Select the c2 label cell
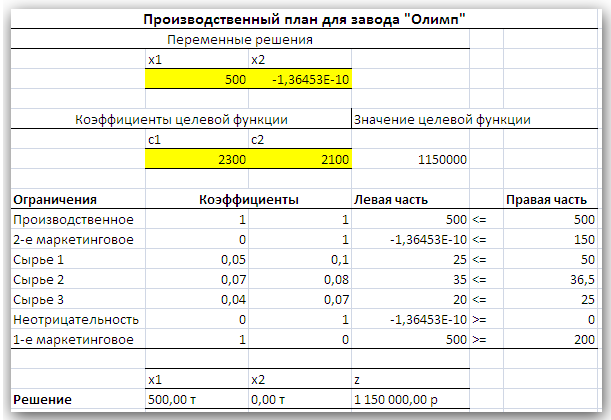The width and height of the screenshot is (611, 420). (300, 139)
